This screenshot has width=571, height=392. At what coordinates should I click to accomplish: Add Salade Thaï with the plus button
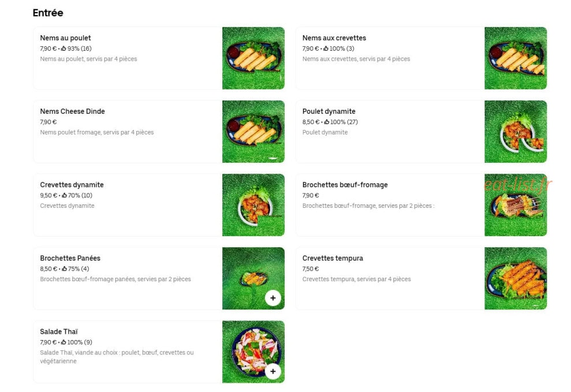pos(273,371)
